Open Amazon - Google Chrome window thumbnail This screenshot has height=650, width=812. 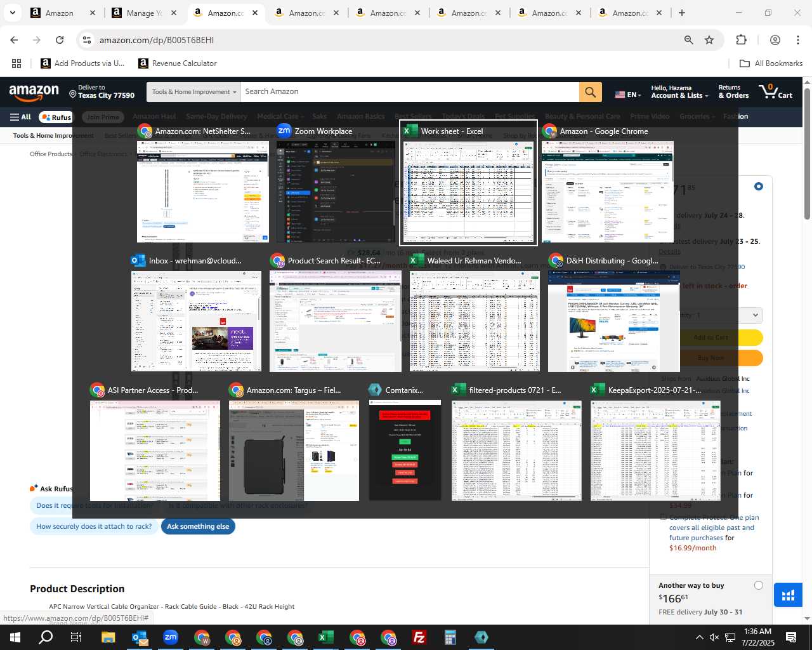click(607, 183)
